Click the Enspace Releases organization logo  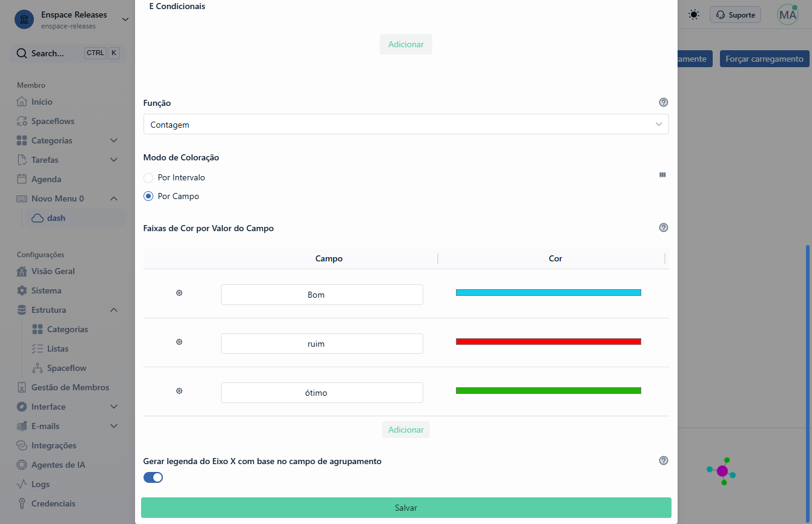24,19
